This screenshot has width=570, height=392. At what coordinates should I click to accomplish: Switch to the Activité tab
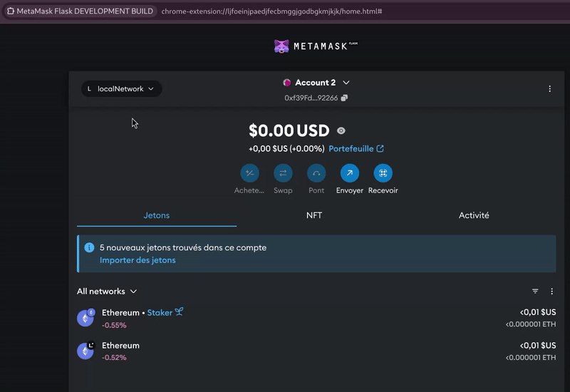(474, 215)
